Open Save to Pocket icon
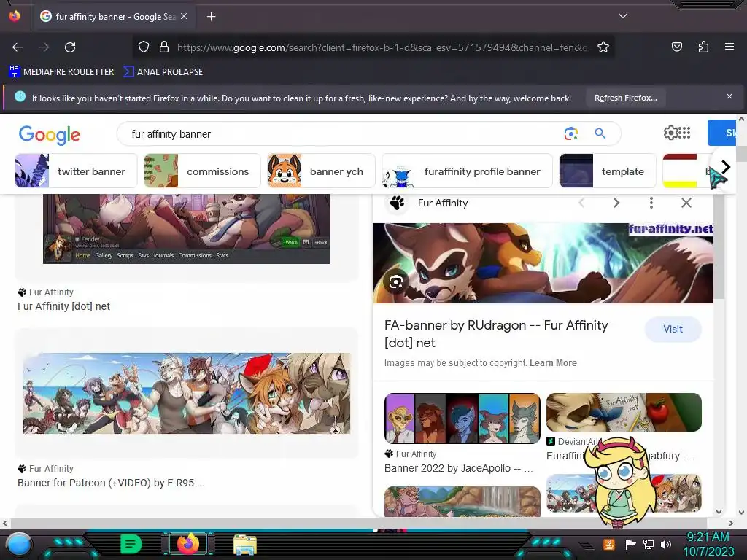Screen dimensions: 747x560 [676, 47]
